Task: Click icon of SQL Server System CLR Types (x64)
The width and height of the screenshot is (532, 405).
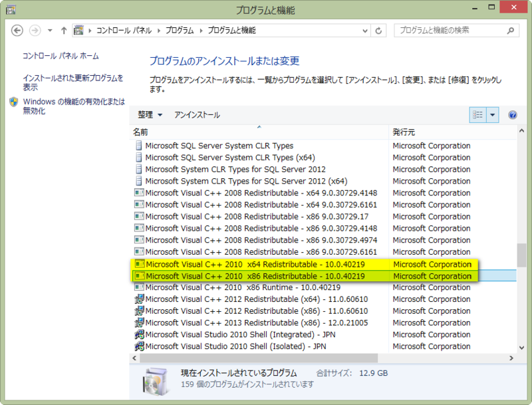Action: pos(139,158)
